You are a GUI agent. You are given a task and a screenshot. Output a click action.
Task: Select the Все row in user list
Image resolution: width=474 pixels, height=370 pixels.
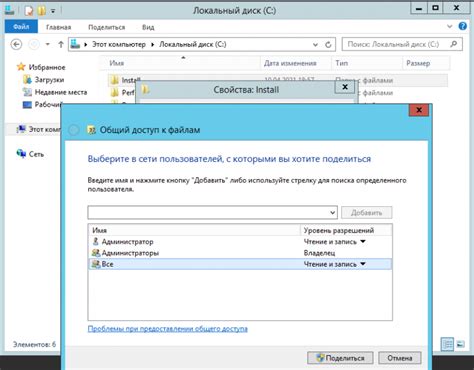(240, 264)
